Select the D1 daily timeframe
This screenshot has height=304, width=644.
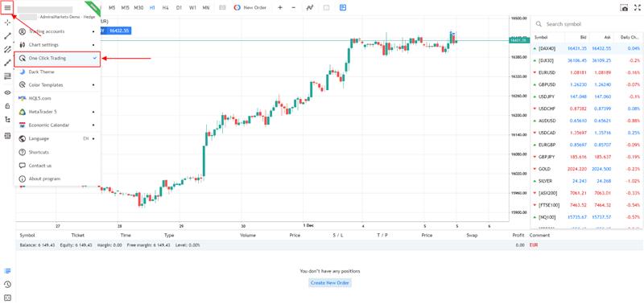click(179, 7)
